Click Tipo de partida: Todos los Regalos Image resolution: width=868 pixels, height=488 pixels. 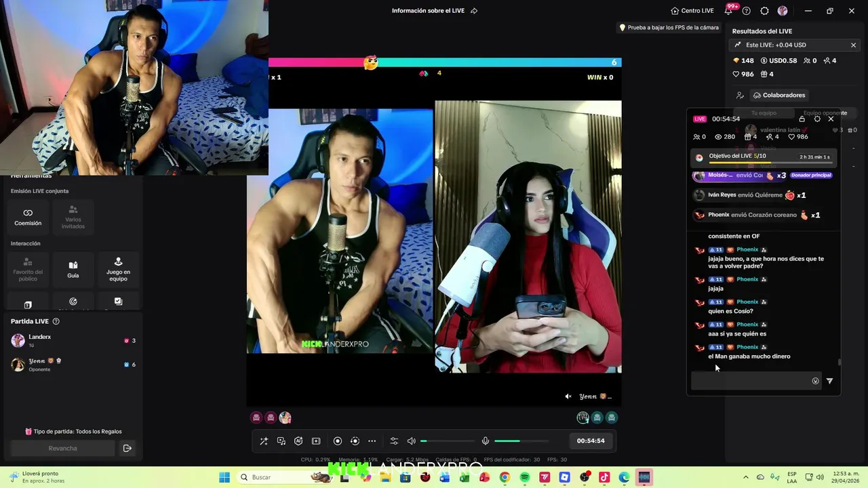click(73, 432)
